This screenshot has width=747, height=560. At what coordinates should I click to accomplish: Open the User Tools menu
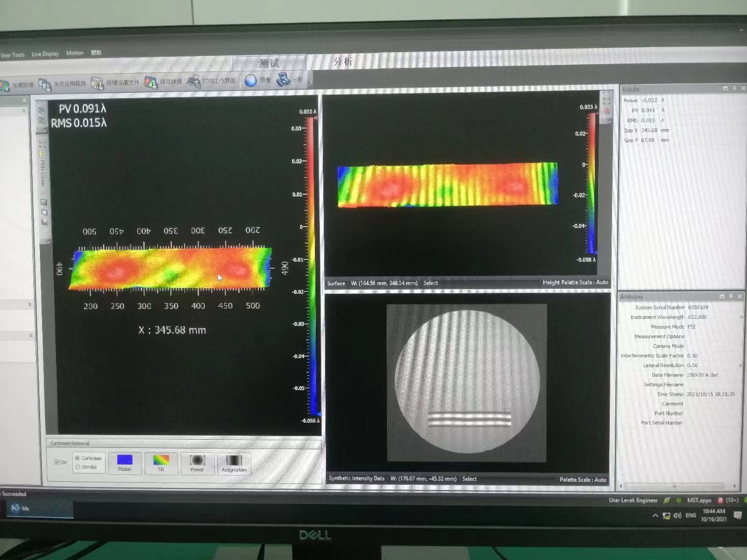[x=12, y=55]
